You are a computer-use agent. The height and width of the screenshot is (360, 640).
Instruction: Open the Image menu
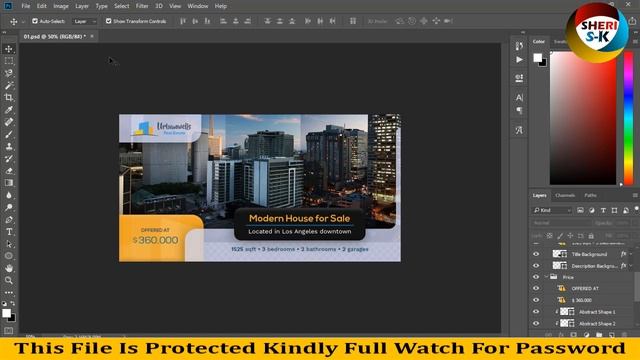(61, 6)
